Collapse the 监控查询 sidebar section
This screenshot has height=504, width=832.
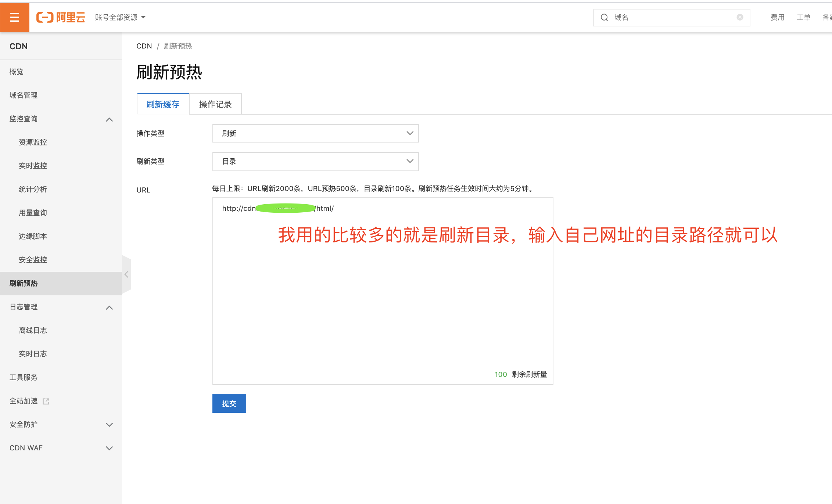[x=109, y=119]
